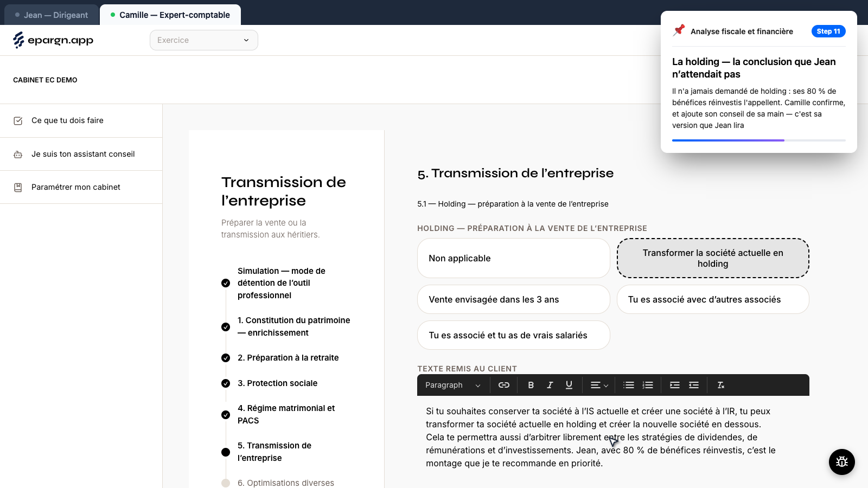The height and width of the screenshot is (488, 868).
Task: Clear text formatting in the editor
Action: 721,385
